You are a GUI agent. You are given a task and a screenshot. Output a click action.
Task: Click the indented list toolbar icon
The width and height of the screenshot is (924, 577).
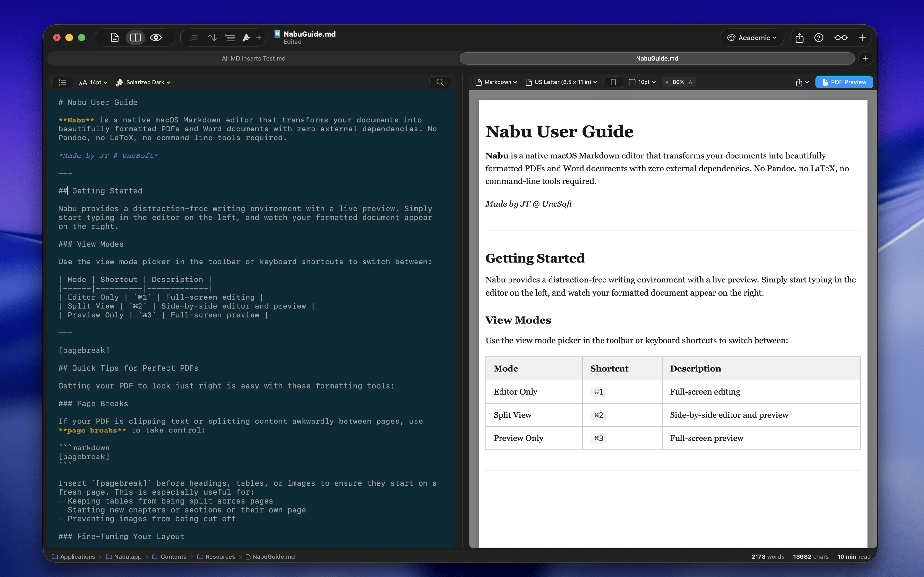[230, 38]
